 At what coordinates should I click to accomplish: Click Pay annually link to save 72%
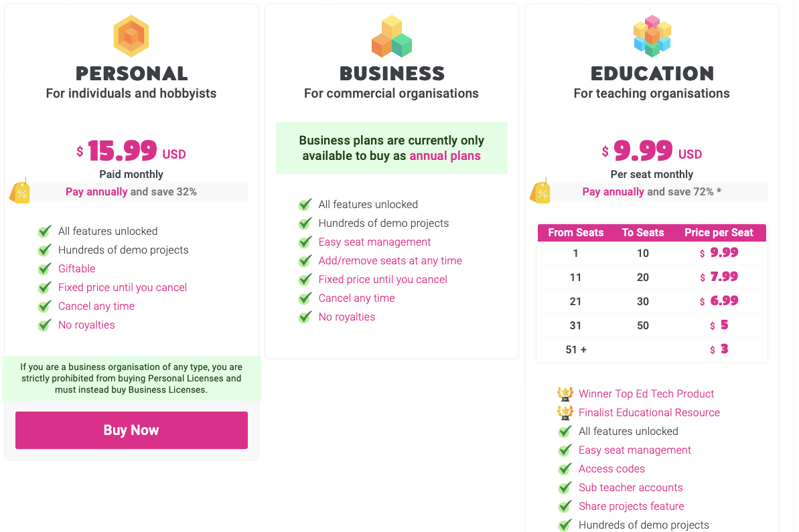(613, 191)
